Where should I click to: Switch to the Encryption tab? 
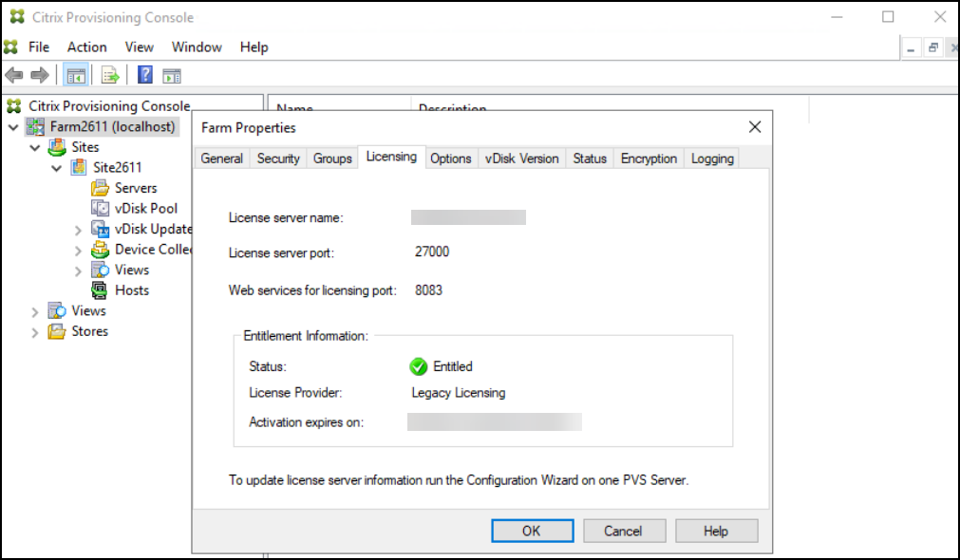(x=649, y=158)
